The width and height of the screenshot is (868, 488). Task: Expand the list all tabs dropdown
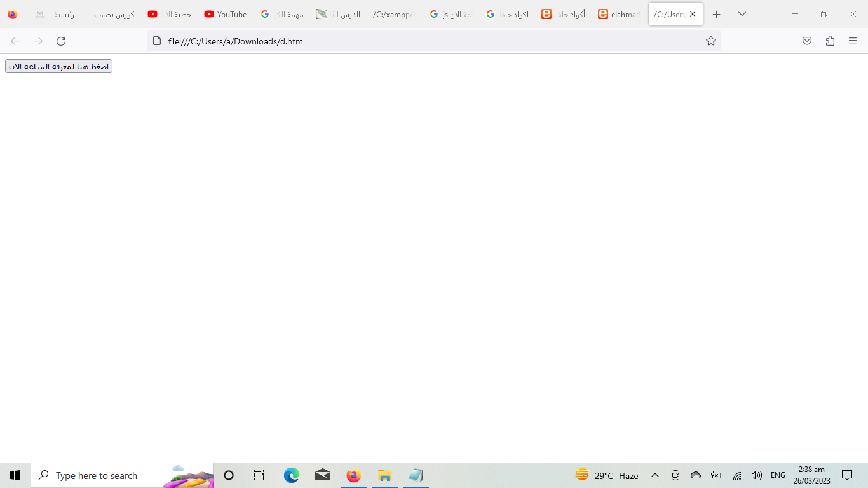pos(742,14)
